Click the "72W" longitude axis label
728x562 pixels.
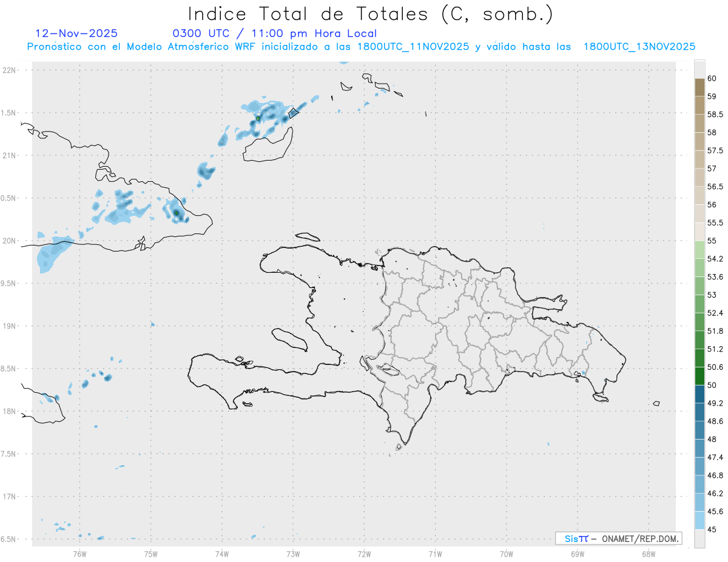pyautogui.click(x=365, y=554)
